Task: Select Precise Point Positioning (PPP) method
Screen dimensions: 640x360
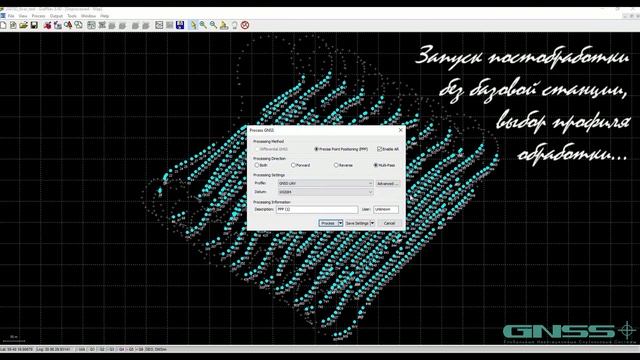Action: click(341, 149)
